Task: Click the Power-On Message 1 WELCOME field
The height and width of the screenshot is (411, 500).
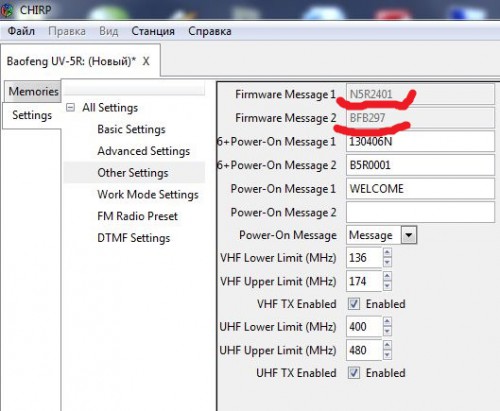Action: [x=420, y=189]
